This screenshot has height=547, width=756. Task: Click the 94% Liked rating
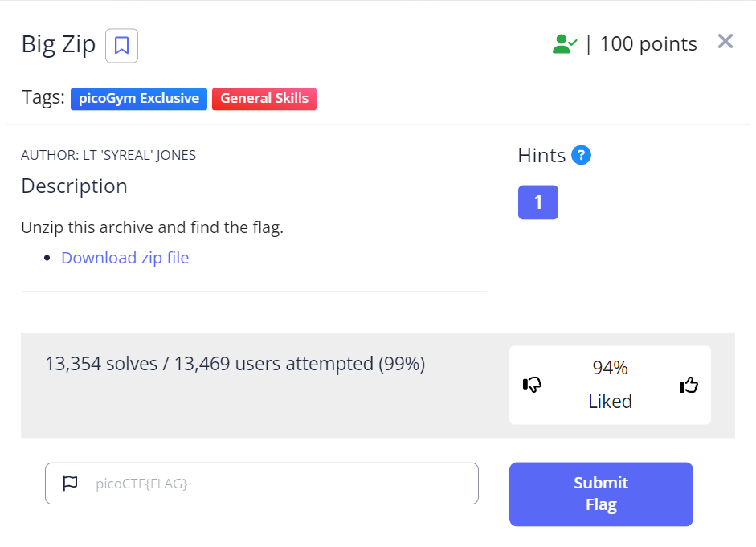click(610, 385)
